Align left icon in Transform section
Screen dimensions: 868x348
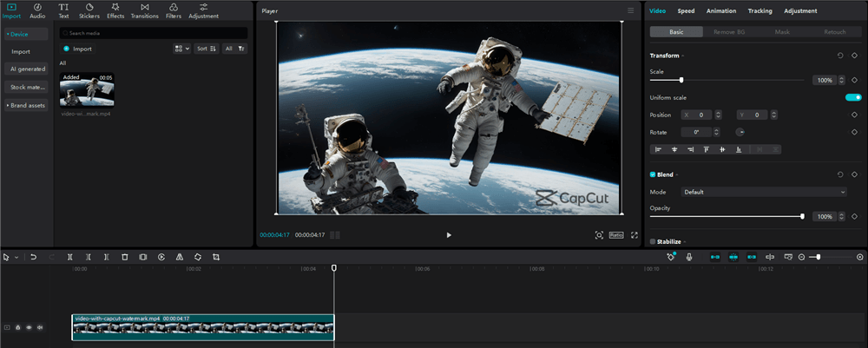pos(658,149)
